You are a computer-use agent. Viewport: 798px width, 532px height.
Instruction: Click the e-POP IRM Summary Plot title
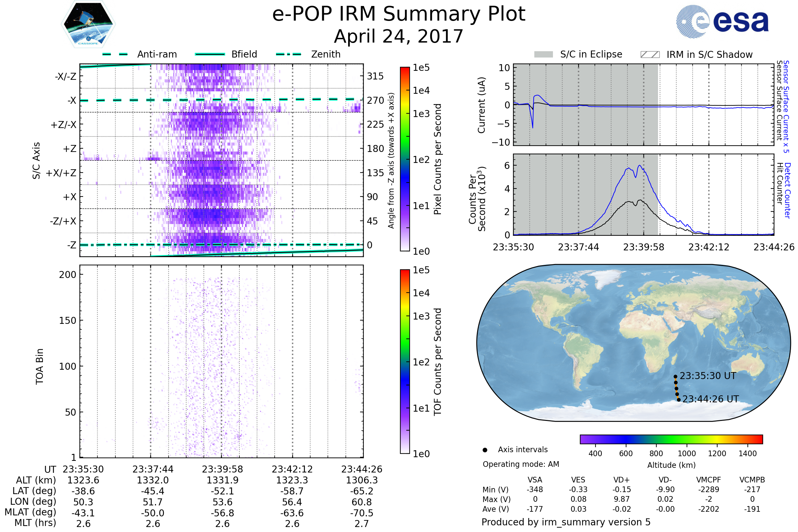(x=399, y=14)
